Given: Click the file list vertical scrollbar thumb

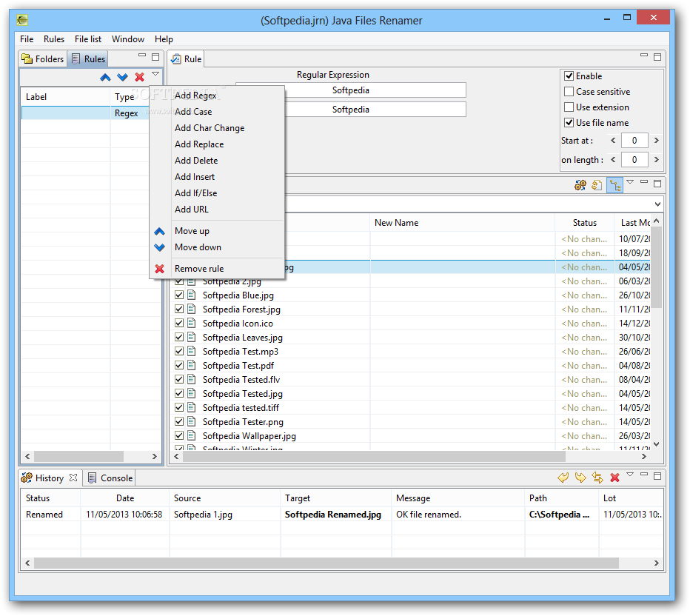Looking at the screenshot, I should pos(657,267).
